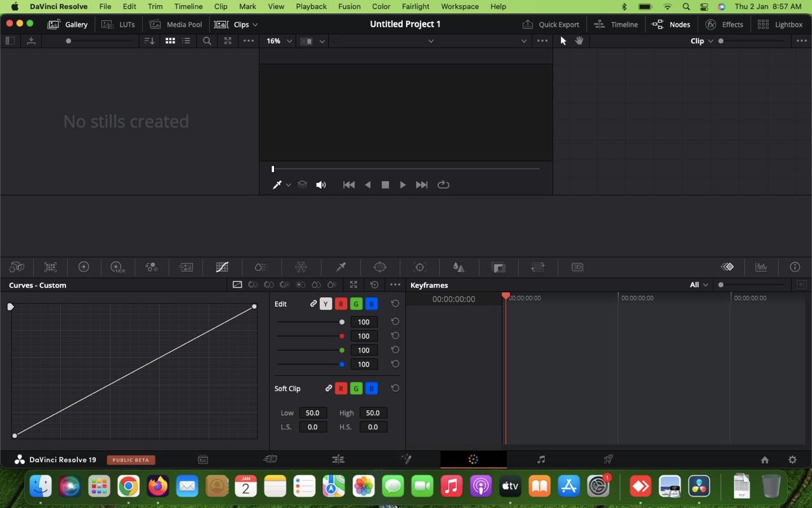Switch to the Edit page

click(338, 459)
